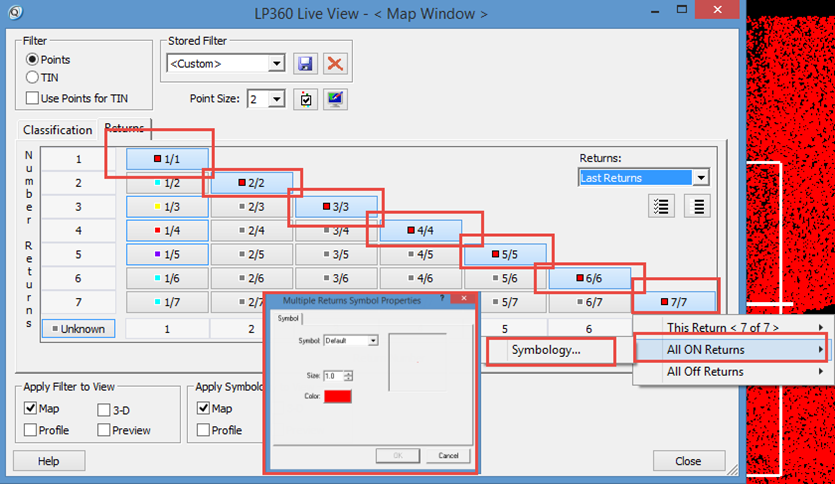Toggle the 2/3 return button
835x484 pixels.
(251, 207)
